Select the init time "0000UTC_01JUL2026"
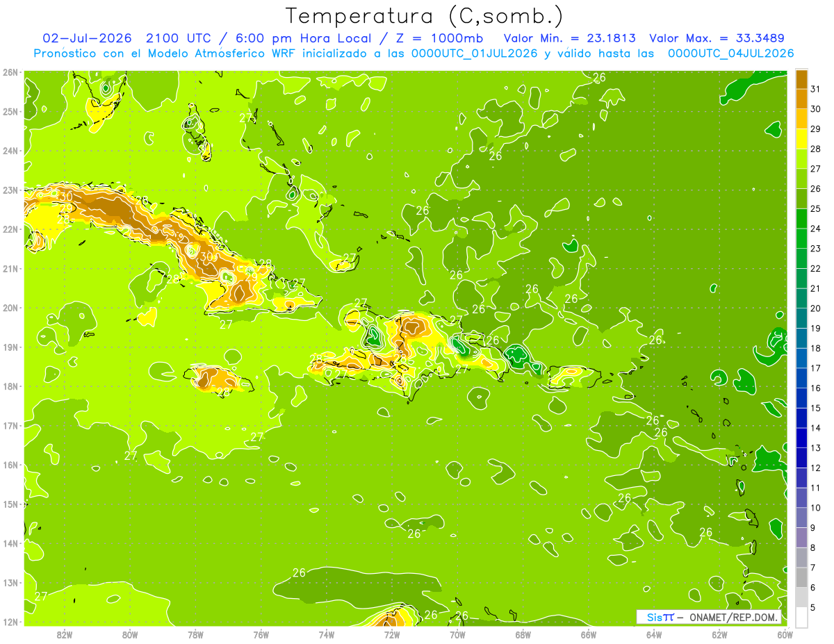The width and height of the screenshot is (834, 644). [x=475, y=53]
